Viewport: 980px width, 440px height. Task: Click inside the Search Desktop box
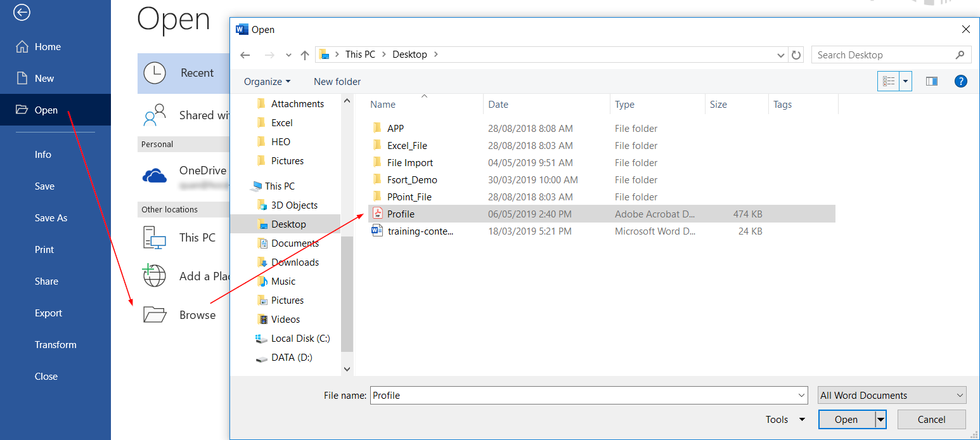tap(887, 55)
